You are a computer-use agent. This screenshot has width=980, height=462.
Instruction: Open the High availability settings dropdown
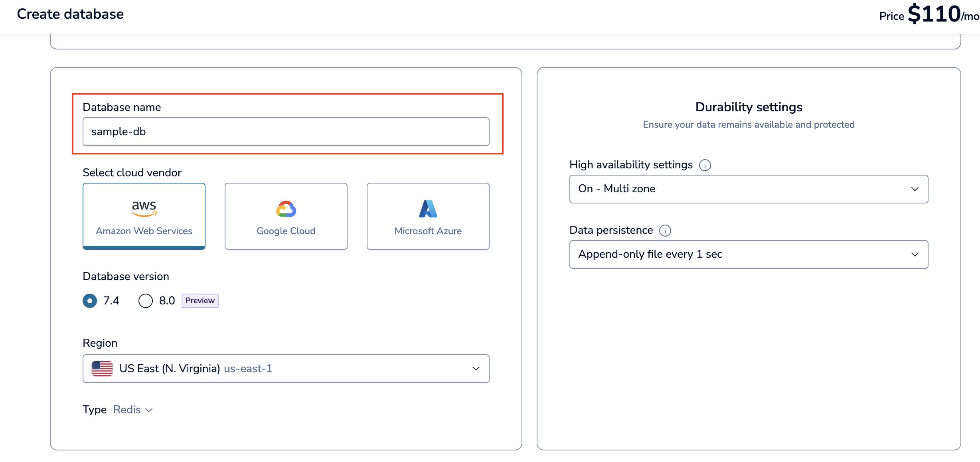pos(748,189)
